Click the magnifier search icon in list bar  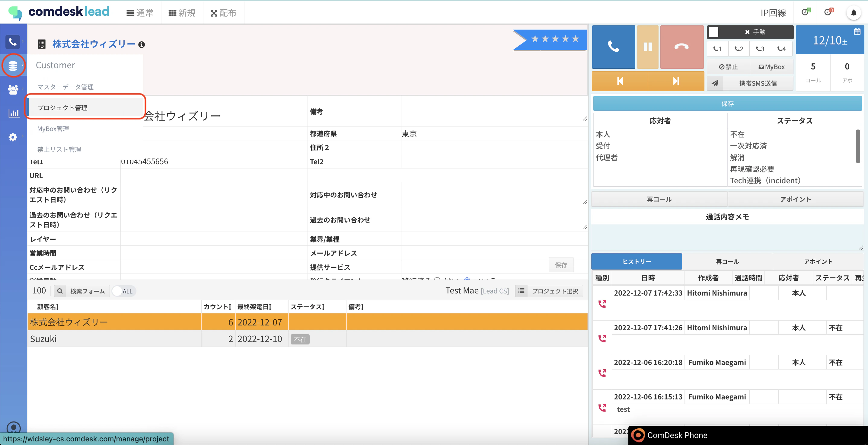(x=60, y=291)
